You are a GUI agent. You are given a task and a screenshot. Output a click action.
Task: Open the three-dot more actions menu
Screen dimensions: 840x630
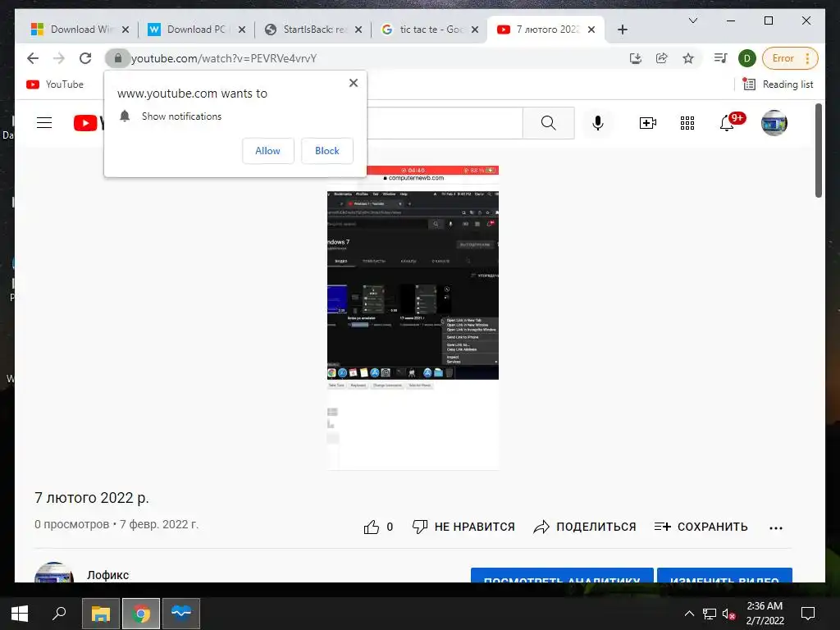776,528
